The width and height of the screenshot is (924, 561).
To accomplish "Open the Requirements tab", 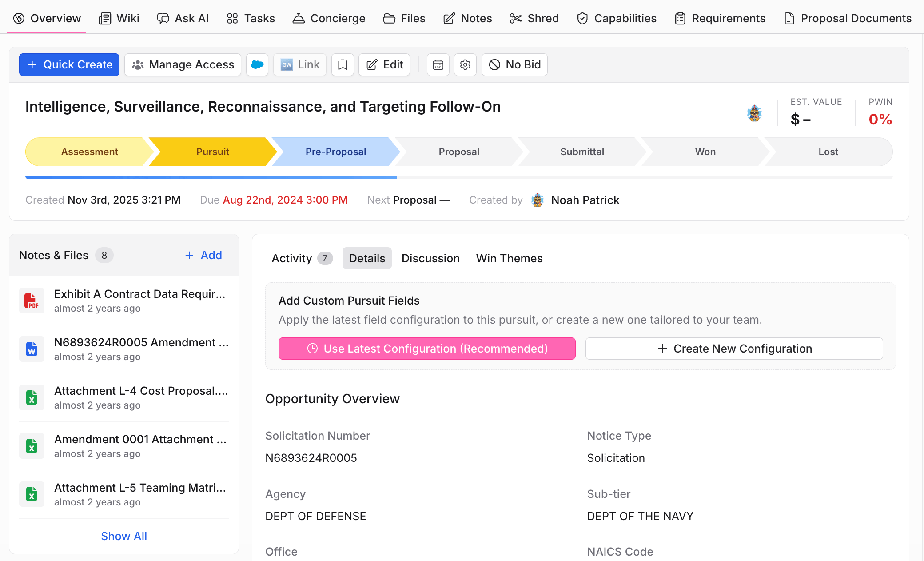I will point(720,18).
